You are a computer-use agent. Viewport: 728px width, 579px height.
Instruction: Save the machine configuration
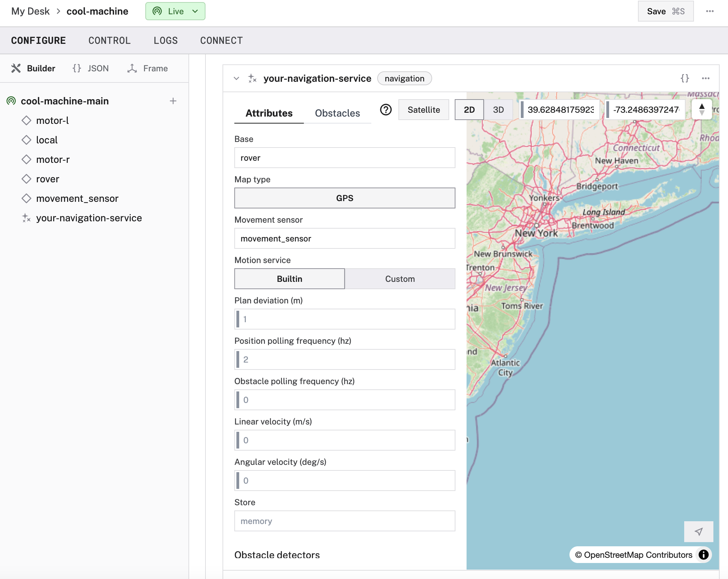[665, 11]
